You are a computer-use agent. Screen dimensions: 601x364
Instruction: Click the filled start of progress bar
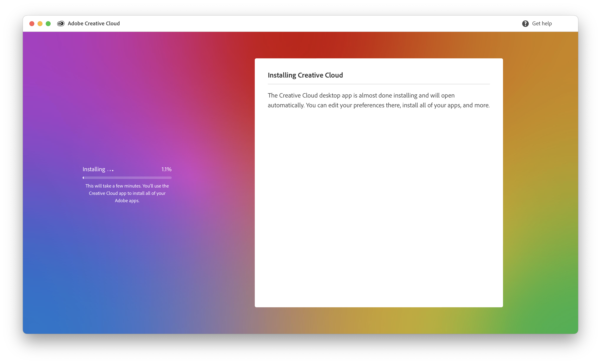83,178
